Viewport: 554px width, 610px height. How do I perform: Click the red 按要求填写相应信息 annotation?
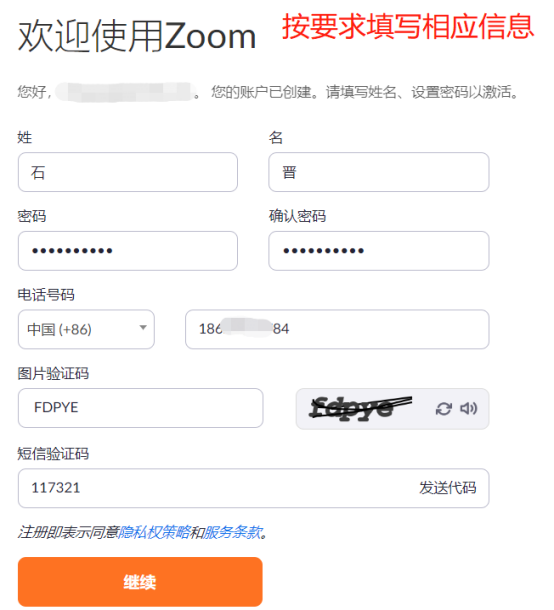pos(408,26)
